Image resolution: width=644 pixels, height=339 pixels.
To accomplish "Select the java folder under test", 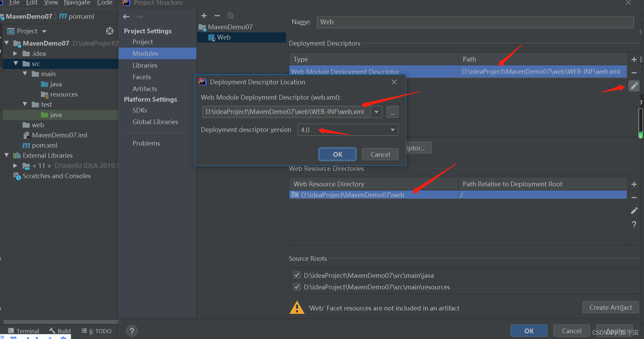I will point(51,115).
